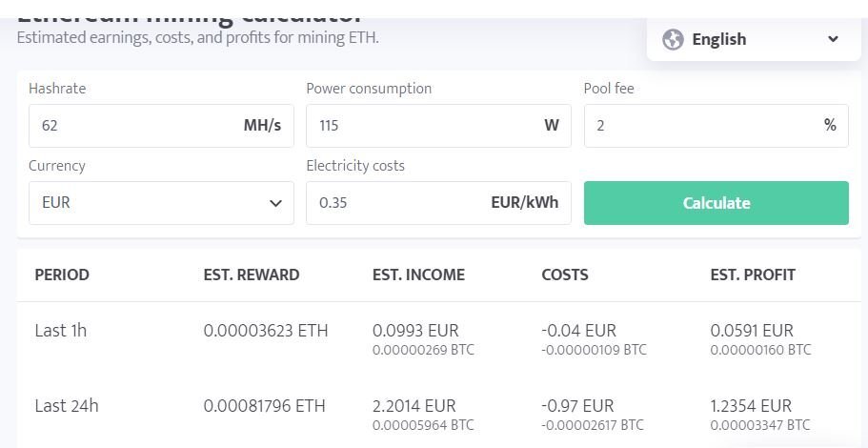Screen dimensions: 868x448
Task: Expand the English language dropdown chevron
Action: pos(833,39)
